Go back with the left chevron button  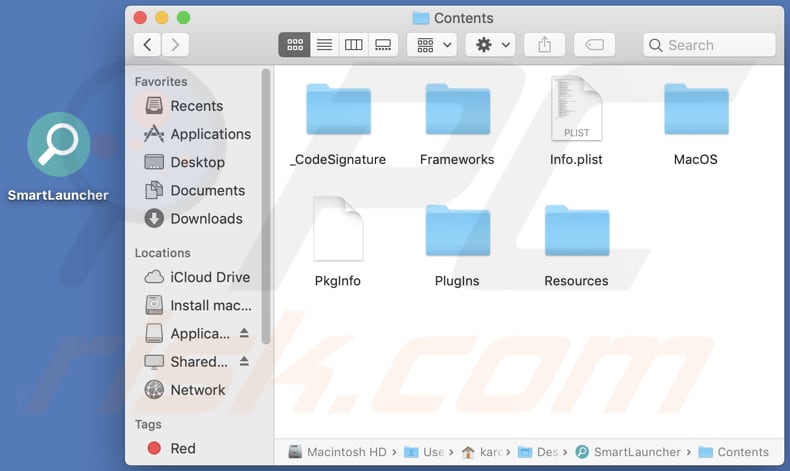(x=147, y=45)
